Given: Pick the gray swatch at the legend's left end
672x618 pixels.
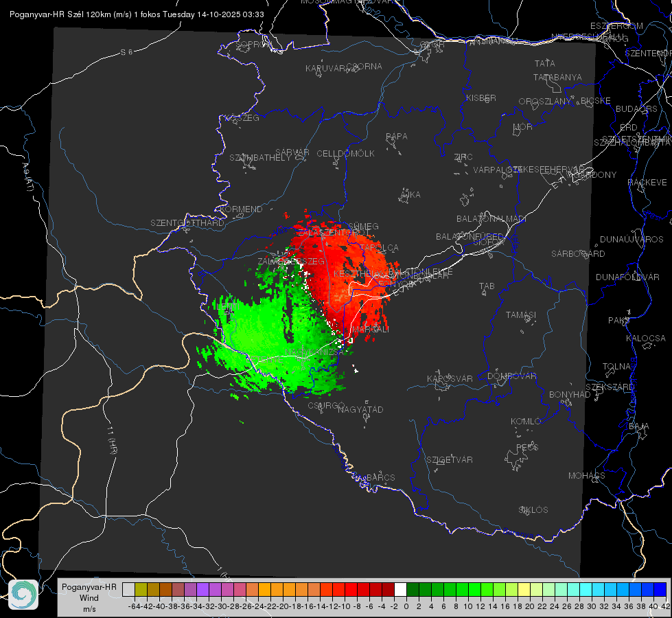Looking at the screenshot, I should pyautogui.click(x=128, y=589).
